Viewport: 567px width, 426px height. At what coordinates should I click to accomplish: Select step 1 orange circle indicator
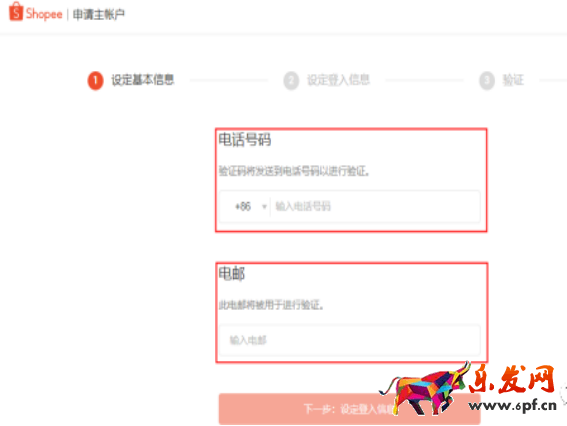95,80
